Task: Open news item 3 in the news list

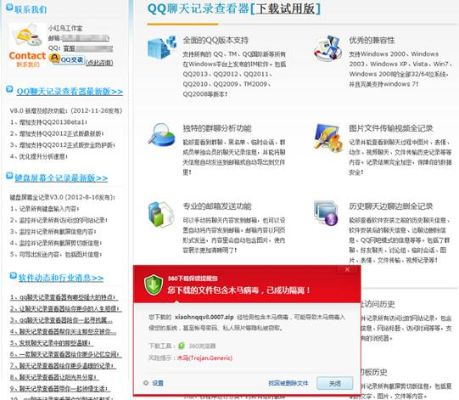Action: pyautogui.click(x=61, y=320)
